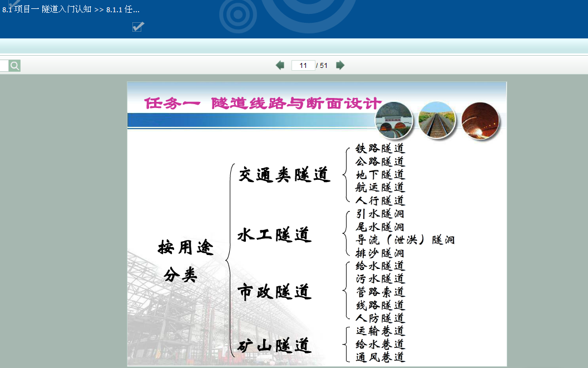
Task: Click the railway track circular photo
Action: 437,120
